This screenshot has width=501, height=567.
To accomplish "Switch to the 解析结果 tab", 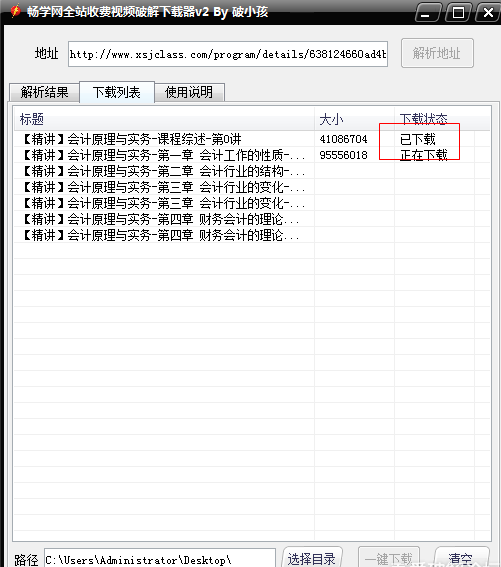I will 44,92.
